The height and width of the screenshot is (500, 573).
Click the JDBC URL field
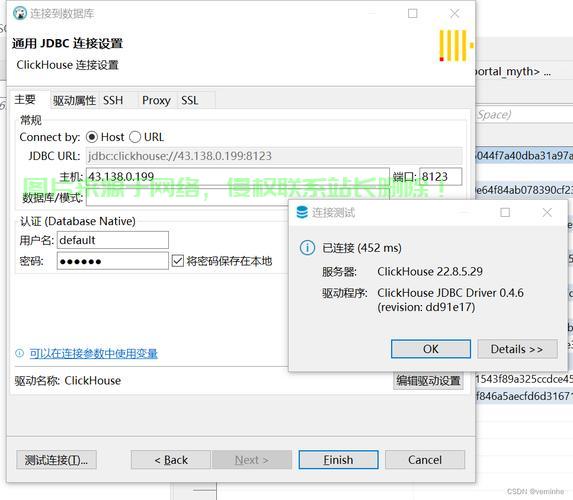point(274,156)
